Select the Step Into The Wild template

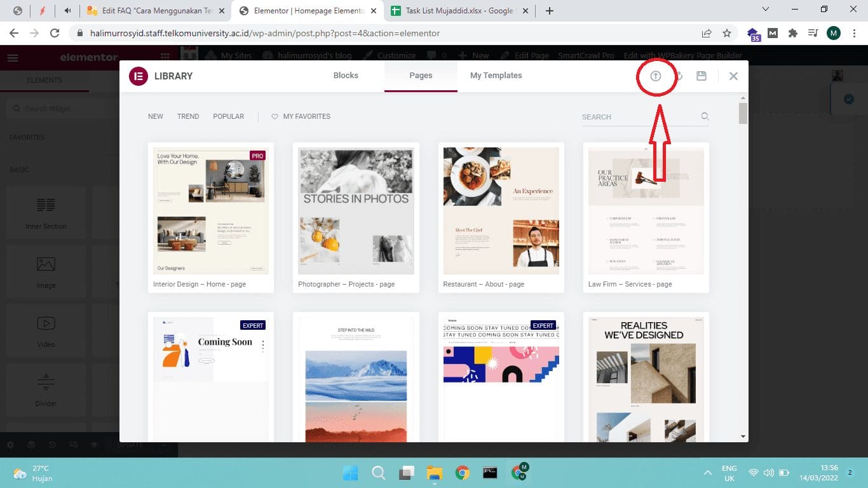[356, 377]
